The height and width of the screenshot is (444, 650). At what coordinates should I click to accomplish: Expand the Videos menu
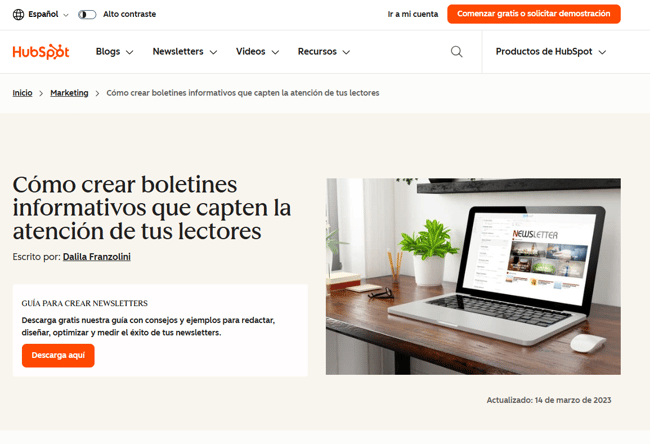point(257,52)
